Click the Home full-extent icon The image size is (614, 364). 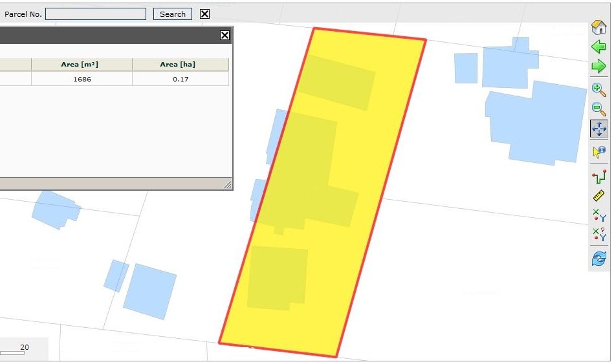(x=598, y=27)
